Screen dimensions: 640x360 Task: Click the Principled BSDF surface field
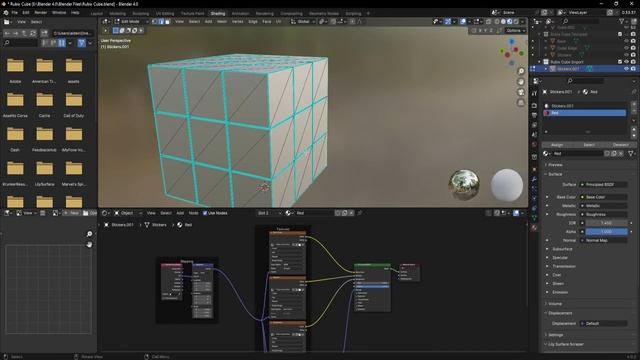click(x=604, y=185)
